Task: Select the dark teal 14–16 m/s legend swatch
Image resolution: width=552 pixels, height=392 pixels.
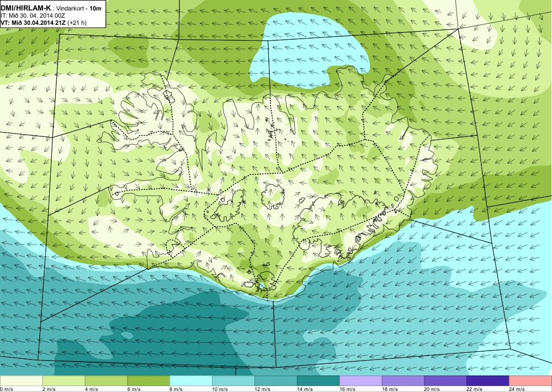Action: coord(319,381)
